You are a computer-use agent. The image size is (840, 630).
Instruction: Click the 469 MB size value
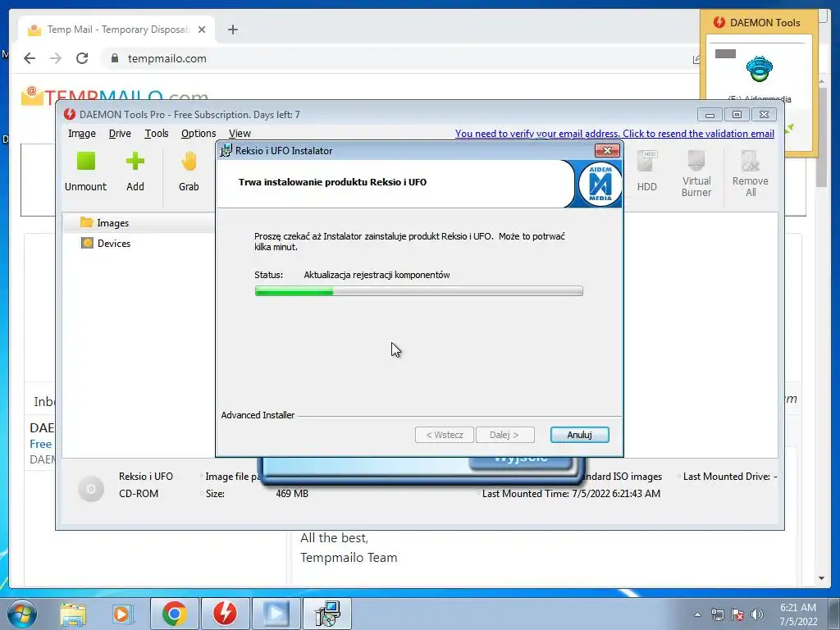tap(292, 493)
